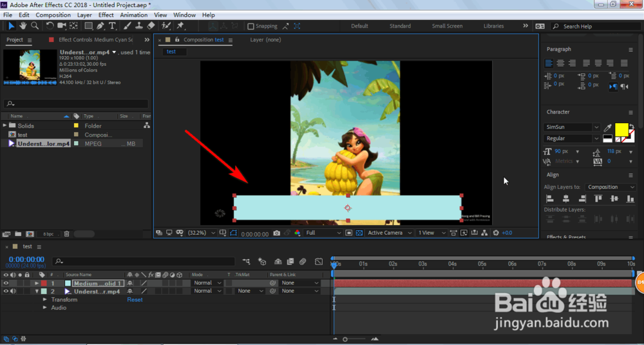Viewport: 644px width, 345px height.
Task: Show more workspaces with double chevron
Action: point(526,26)
